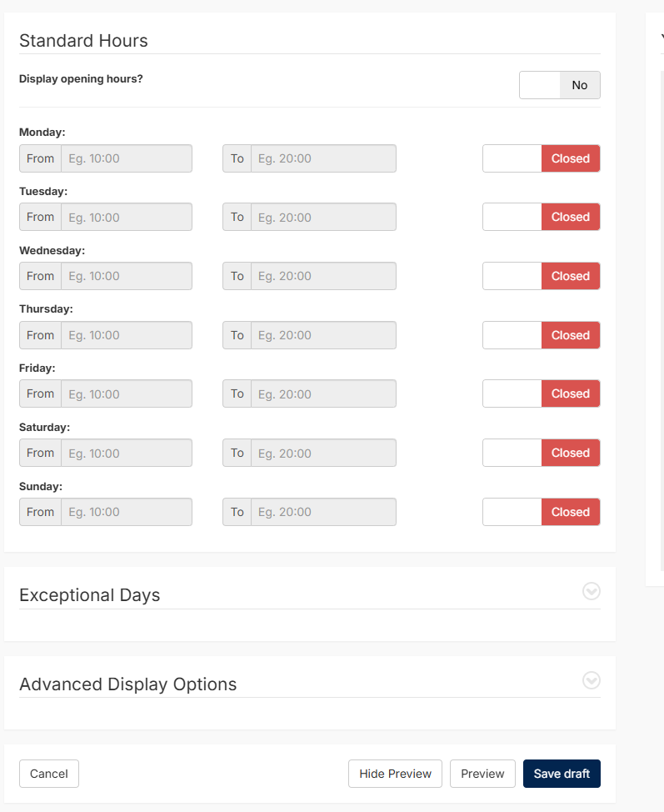Focus the Wednesday To time field
This screenshot has width=664, height=812.
tap(323, 276)
